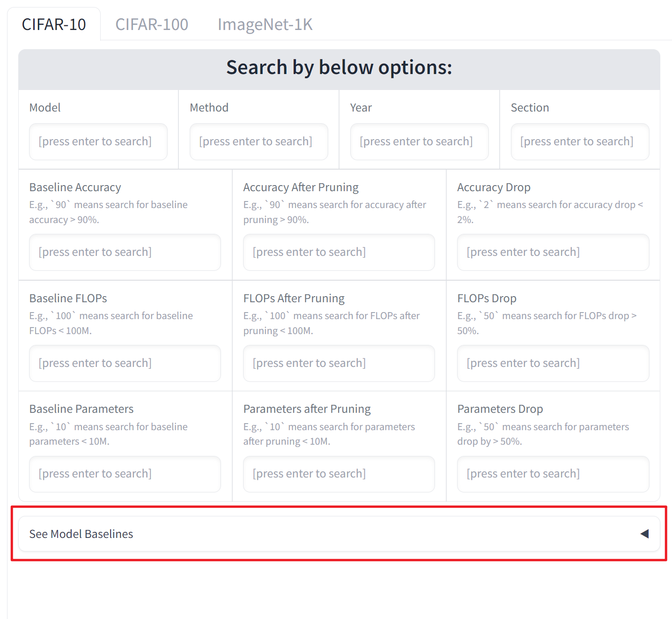672x619 pixels.
Task: Click the 'Section' field label
Action: (530, 108)
